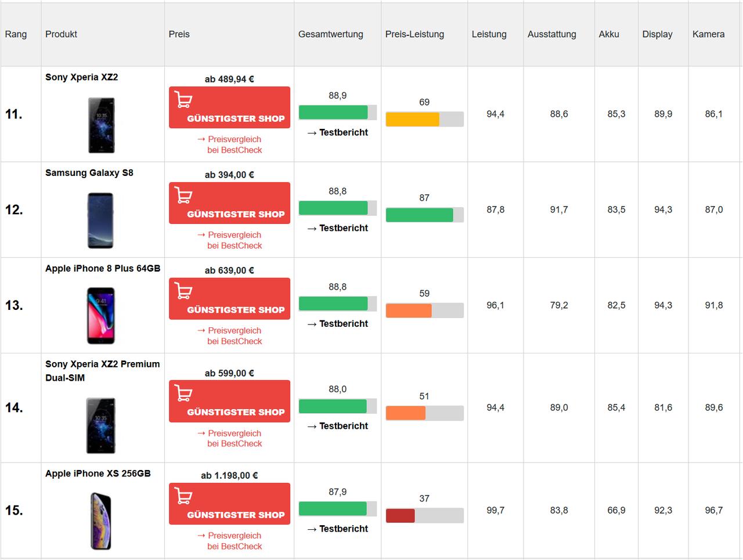Open Preisvergleich bei BestCheck for Sony Xperia XZ2
Screen dimensions: 743x560
click(x=230, y=144)
